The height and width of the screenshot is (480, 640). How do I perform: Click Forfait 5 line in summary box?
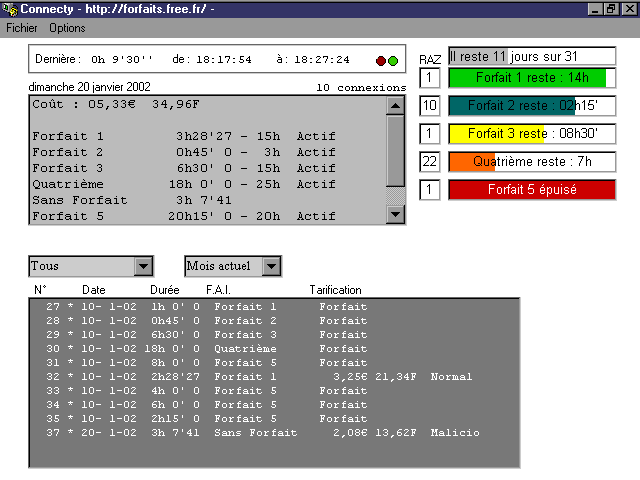click(x=184, y=216)
